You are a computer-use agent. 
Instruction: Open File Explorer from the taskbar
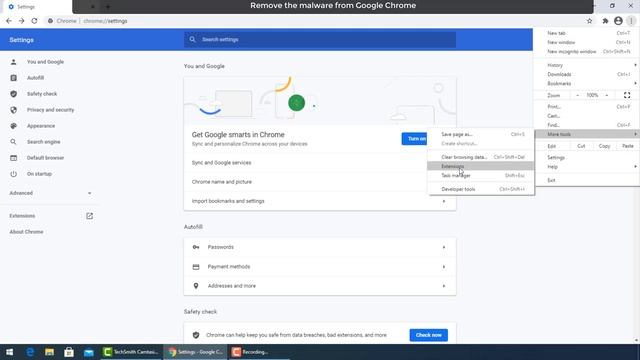click(49, 352)
